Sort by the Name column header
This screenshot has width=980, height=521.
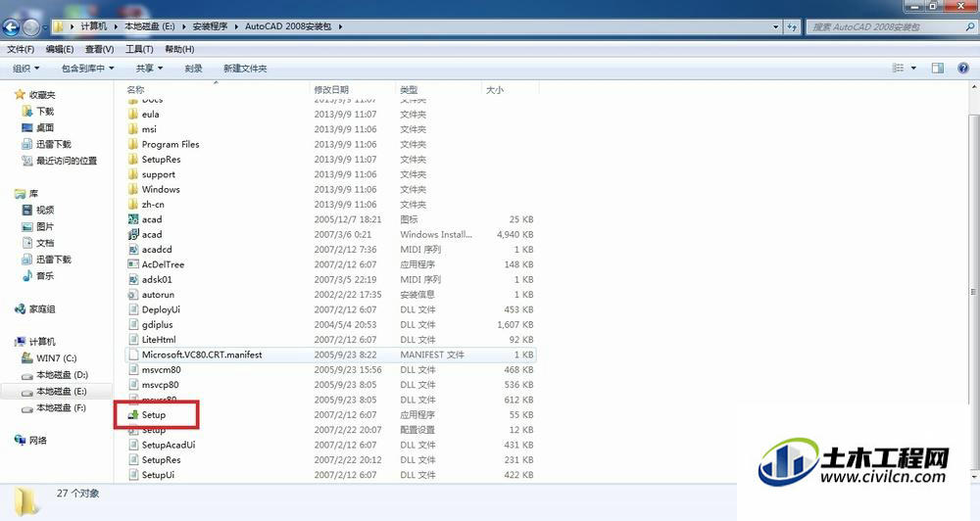(x=135, y=90)
